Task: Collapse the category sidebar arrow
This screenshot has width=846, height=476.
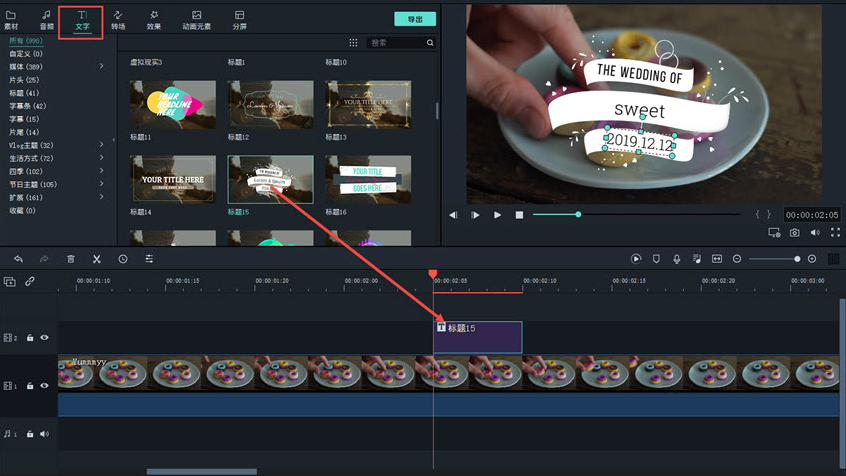Action: pyautogui.click(x=113, y=140)
